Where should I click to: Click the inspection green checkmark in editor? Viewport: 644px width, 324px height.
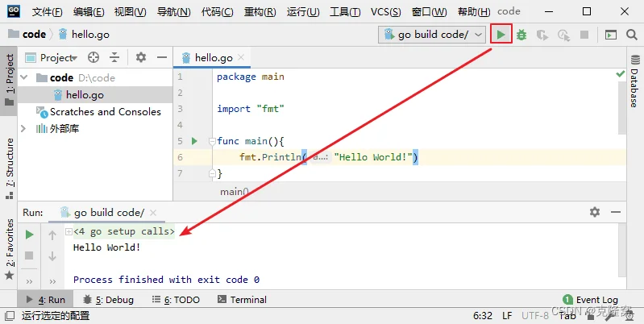pyautogui.click(x=620, y=74)
